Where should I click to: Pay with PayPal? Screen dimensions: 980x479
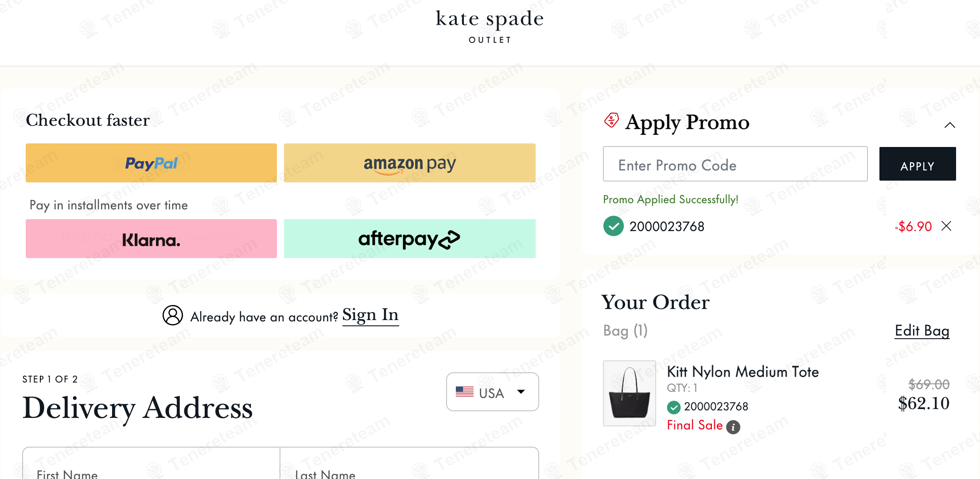tap(151, 163)
